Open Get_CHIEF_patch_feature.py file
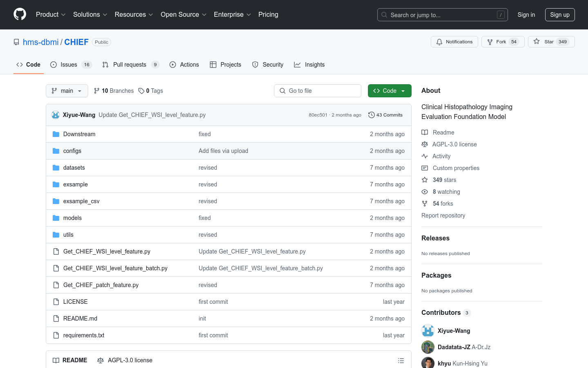 (101, 285)
